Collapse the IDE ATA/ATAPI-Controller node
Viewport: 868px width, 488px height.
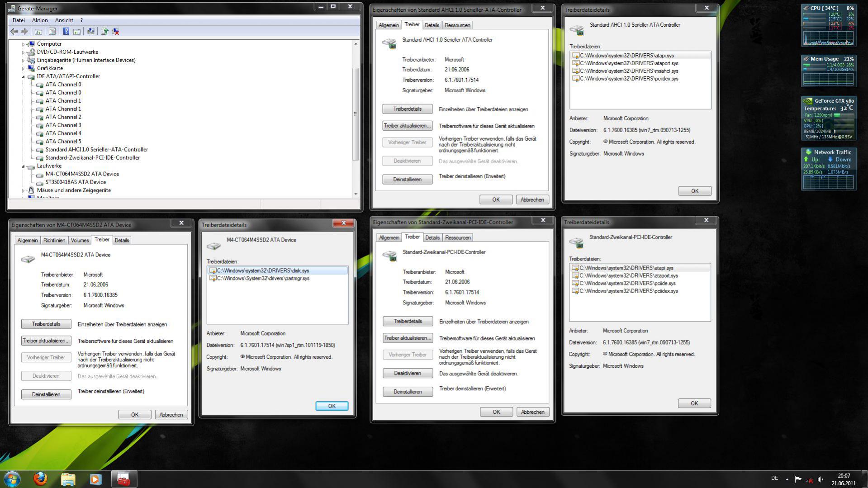click(23, 77)
